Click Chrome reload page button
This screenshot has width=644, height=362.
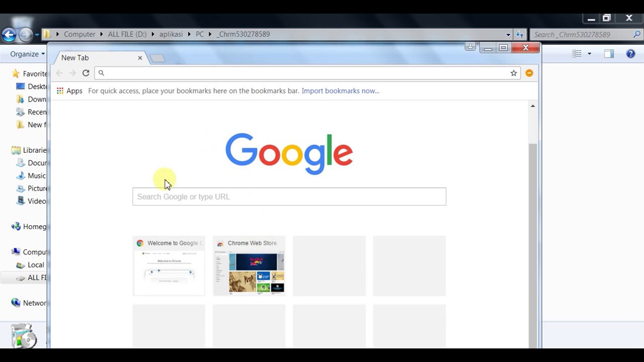point(86,73)
